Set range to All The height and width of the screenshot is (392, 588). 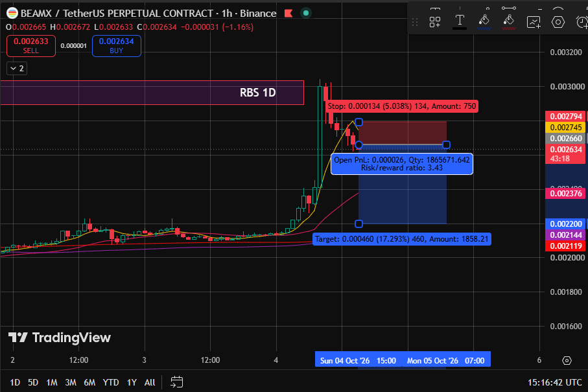pyautogui.click(x=150, y=382)
